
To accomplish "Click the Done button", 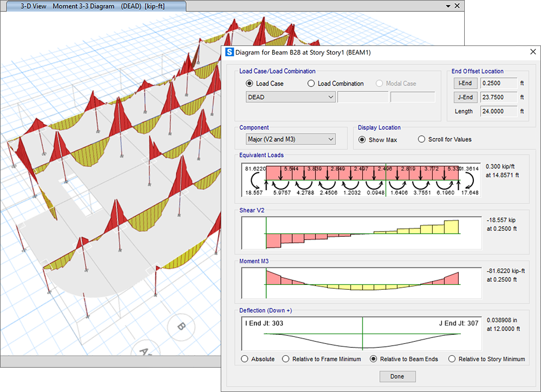I will [x=397, y=376].
